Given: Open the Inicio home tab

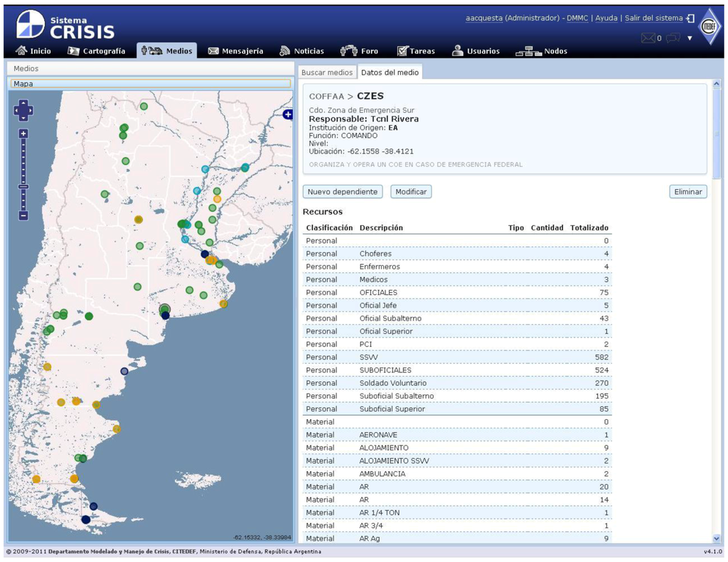Looking at the screenshot, I should [x=33, y=51].
